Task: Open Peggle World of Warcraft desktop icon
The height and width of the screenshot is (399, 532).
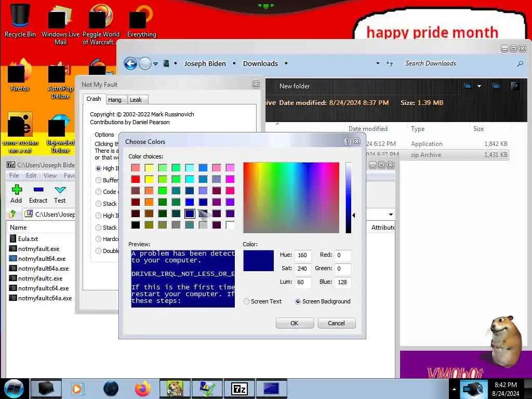Action: [x=100, y=25]
